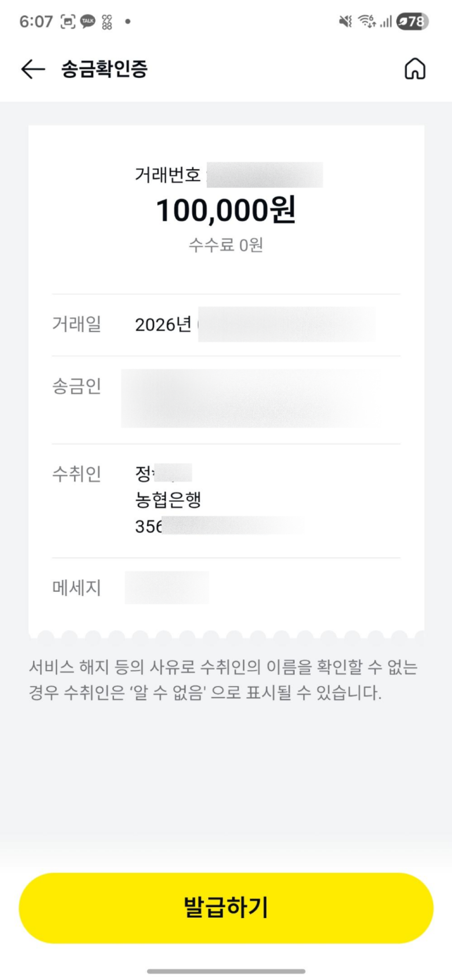The image size is (452, 980).
Task: Tap the 거래번호 label
Action: pos(168,175)
